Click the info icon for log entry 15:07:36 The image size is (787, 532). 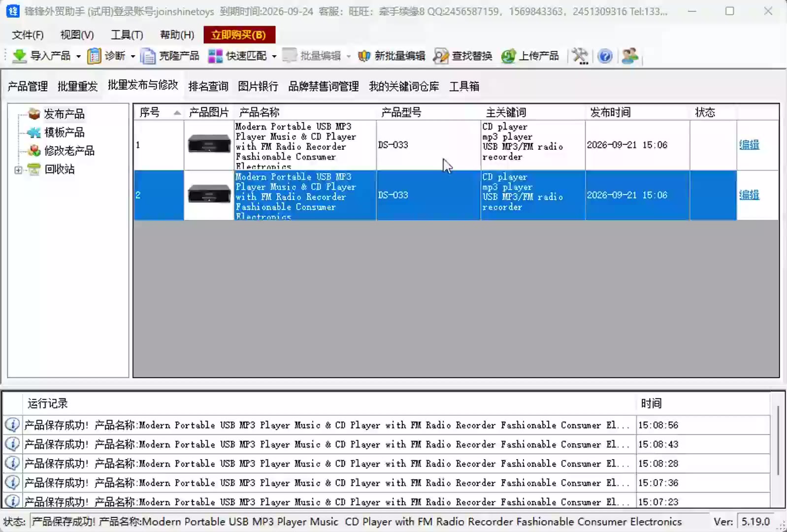click(x=12, y=482)
